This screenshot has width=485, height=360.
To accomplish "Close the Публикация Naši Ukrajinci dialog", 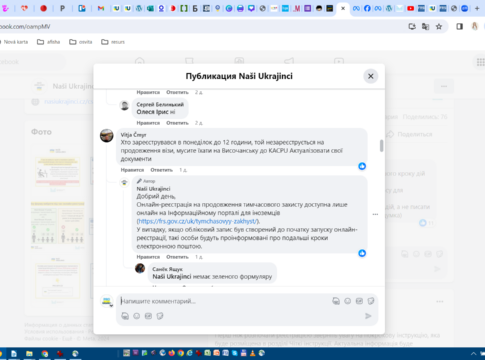I will pos(370,76).
